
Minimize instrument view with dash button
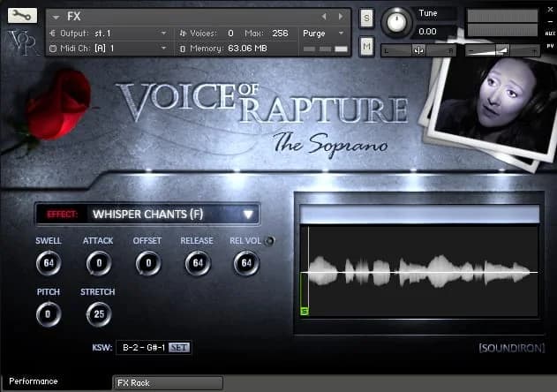pyautogui.click(x=550, y=22)
